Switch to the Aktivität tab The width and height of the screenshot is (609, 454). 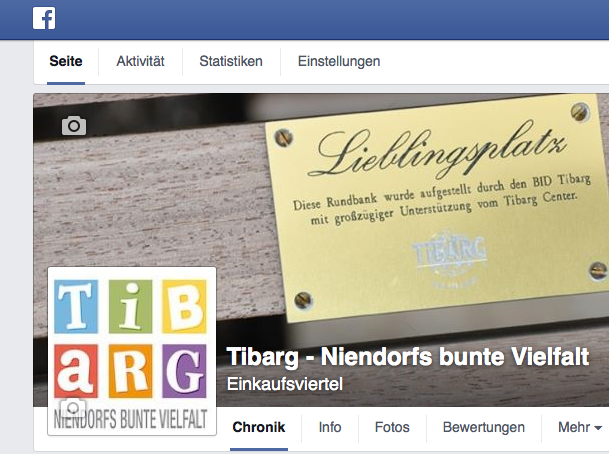[x=140, y=61]
